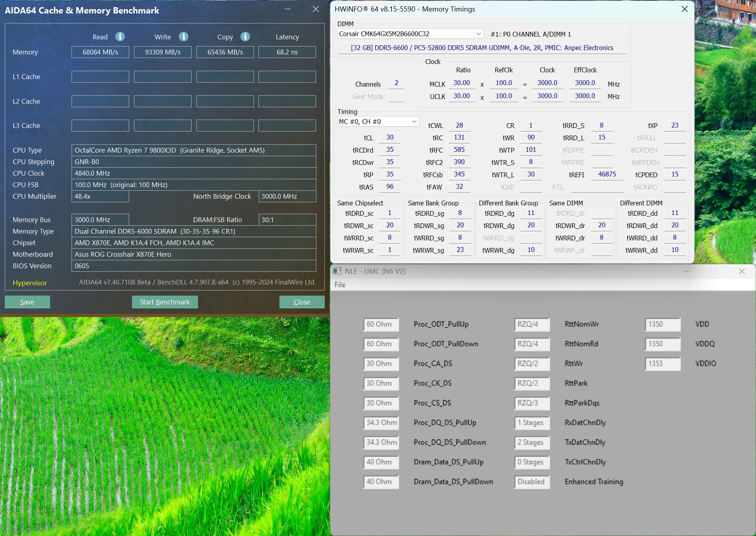
Task: Minimize the AIDA64 benchmark window
Action: pyautogui.click(x=288, y=9)
